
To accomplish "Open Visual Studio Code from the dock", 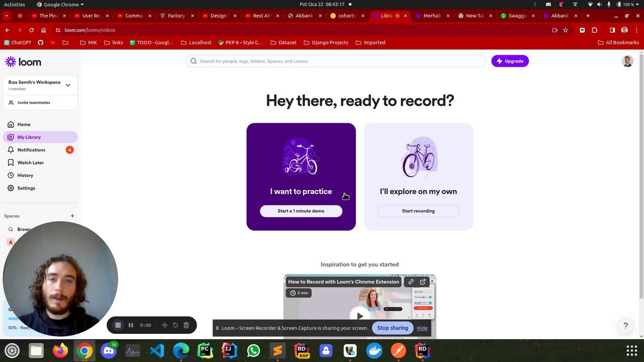I will pos(157,350).
